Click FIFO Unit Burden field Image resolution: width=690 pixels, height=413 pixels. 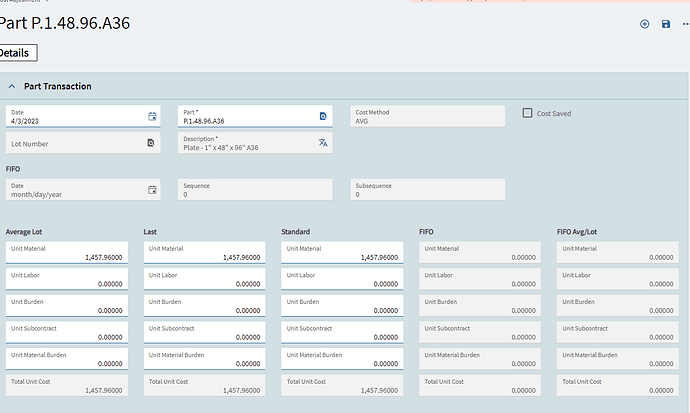(x=480, y=306)
